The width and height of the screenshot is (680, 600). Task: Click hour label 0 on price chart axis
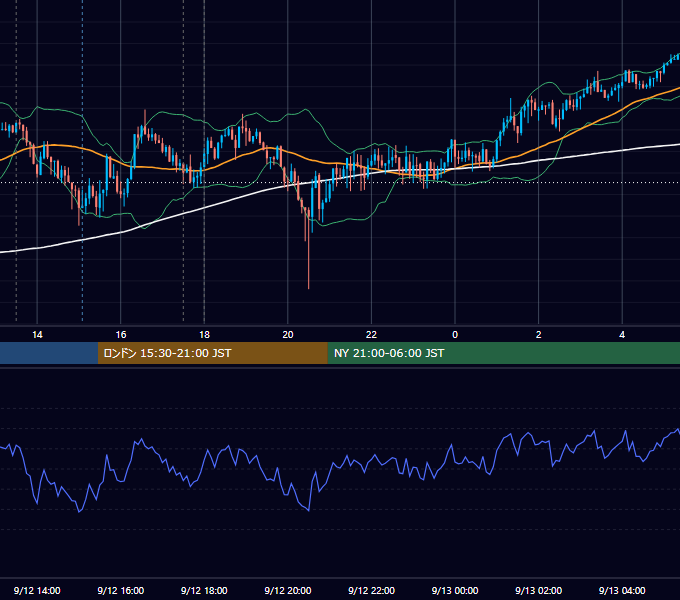(x=455, y=335)
